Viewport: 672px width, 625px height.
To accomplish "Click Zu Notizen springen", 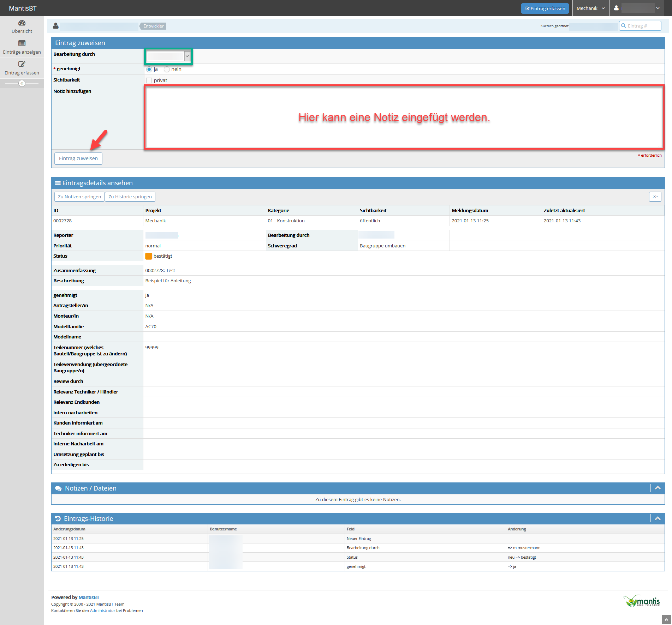I will click(79, 197).
